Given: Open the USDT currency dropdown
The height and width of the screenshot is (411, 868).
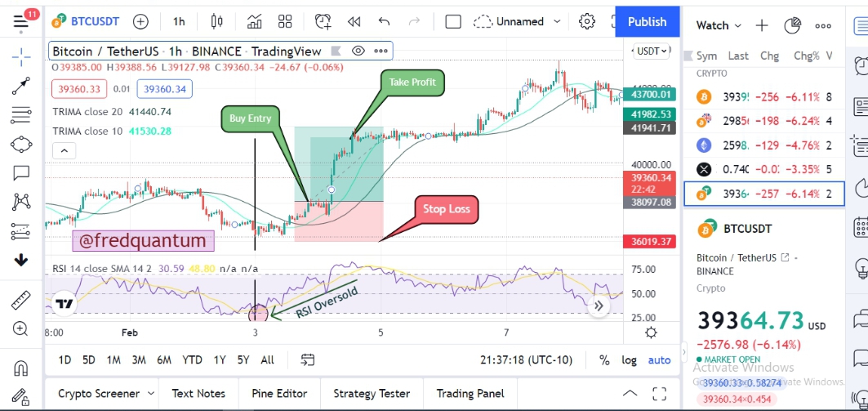Looking at the screenshot, I should click(x=652, y=51).
